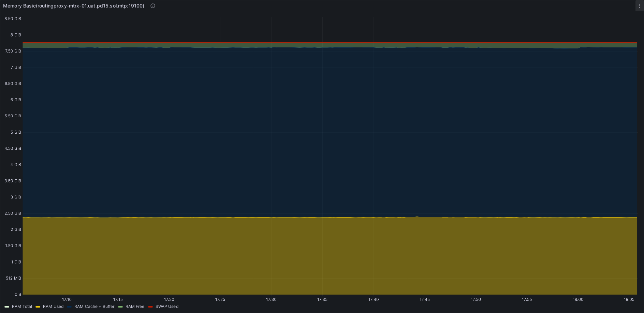The height and width of the screenshot is (313, 644).
Task: Toggle the RAM Total legend series
Action: (22, 307)
